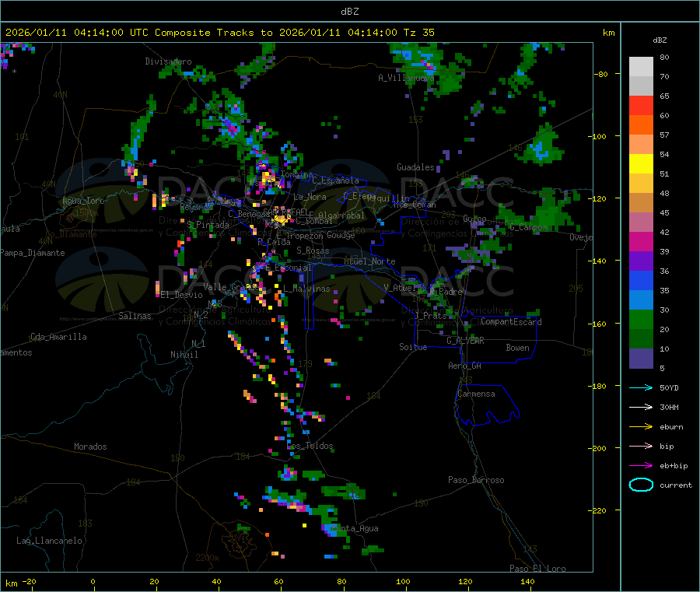Click the 'Salinas' map label

tap(135, 316)
